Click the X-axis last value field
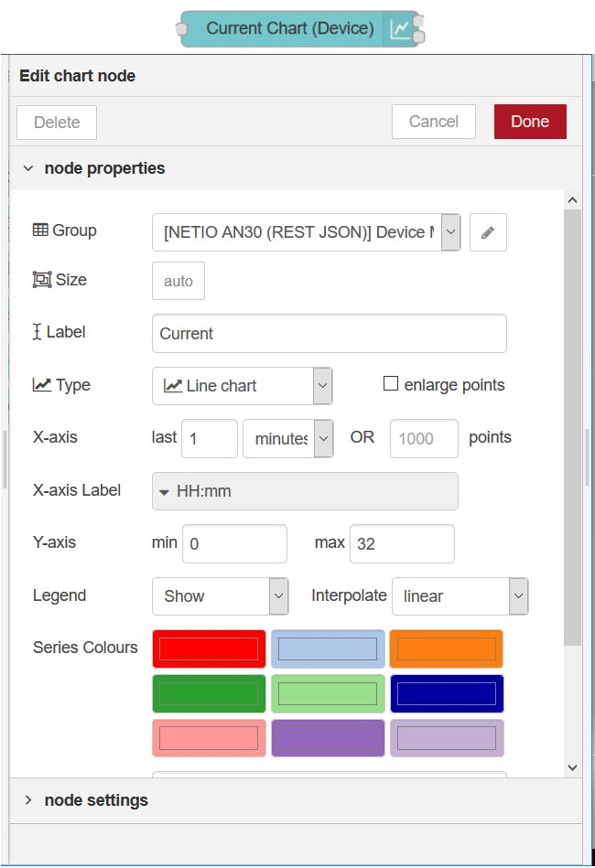 [210, 438]
